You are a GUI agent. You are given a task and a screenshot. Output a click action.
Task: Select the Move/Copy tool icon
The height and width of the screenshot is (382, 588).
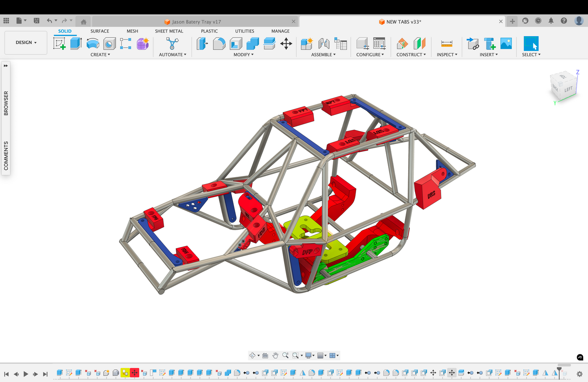point(286,44)
